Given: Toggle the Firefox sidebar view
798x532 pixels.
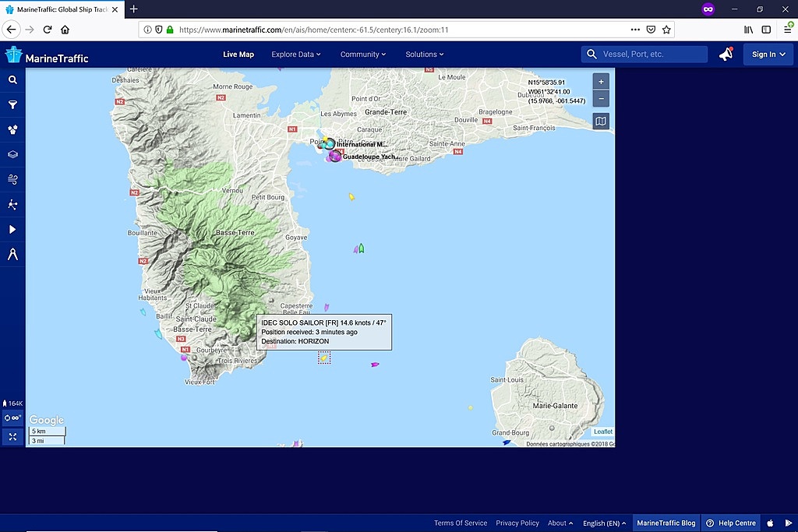Looking at the screenshot, I should coord(766,30).
